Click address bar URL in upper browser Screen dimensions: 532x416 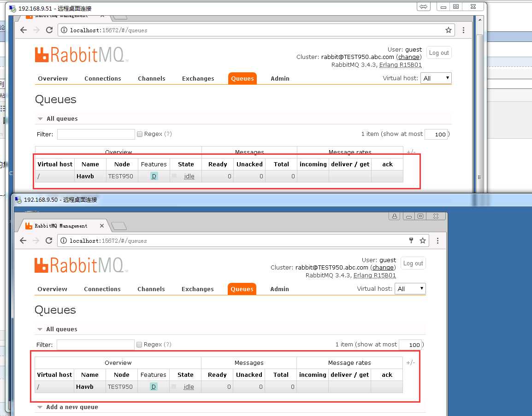pos(109,30)
